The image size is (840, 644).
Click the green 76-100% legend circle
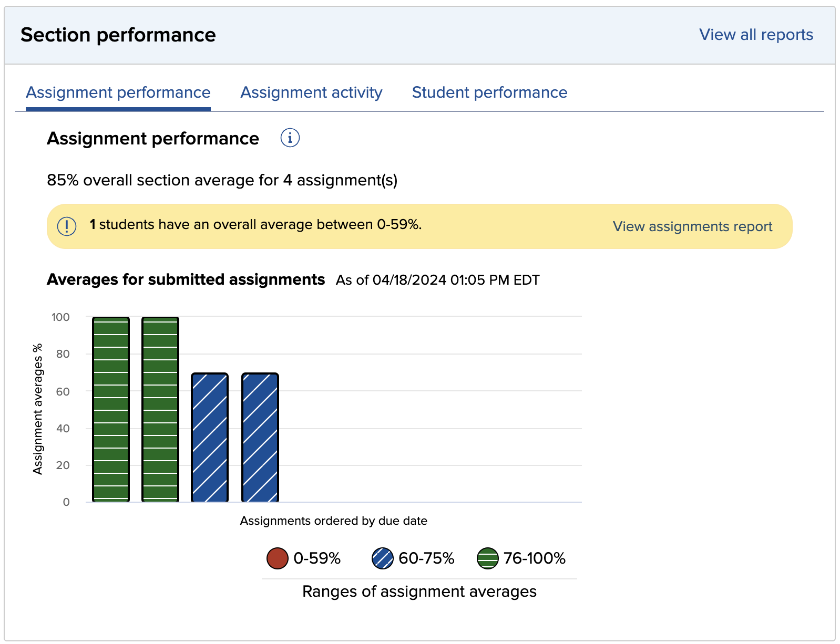(487, 558)
